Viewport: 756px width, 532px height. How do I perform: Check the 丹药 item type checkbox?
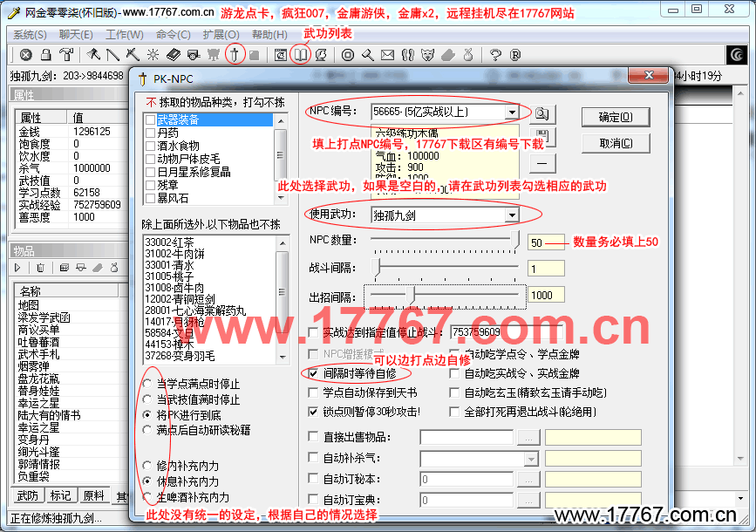click(151, 133)
